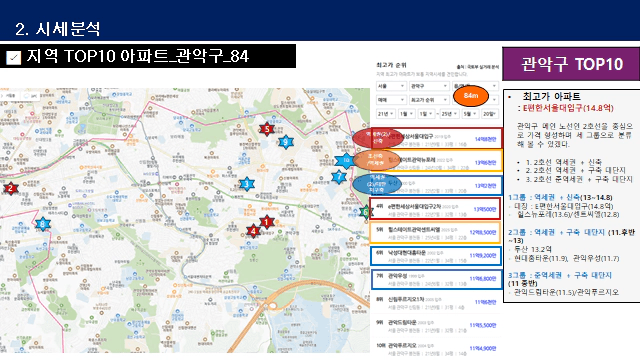Select rank 8 신림푸르지오1차 entry

click(436, 302)
